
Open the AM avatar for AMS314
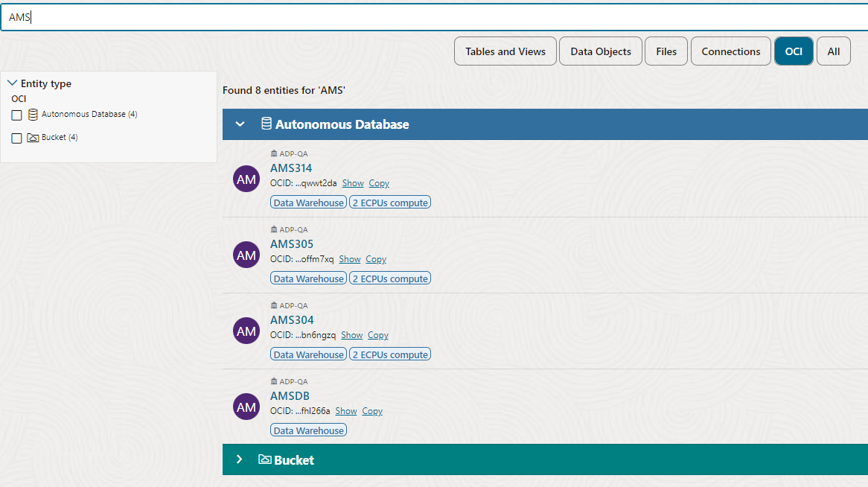(x=246, y=179)
